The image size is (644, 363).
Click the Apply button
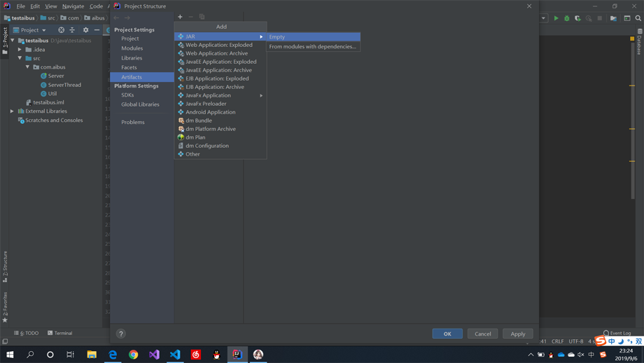(517, 334)
